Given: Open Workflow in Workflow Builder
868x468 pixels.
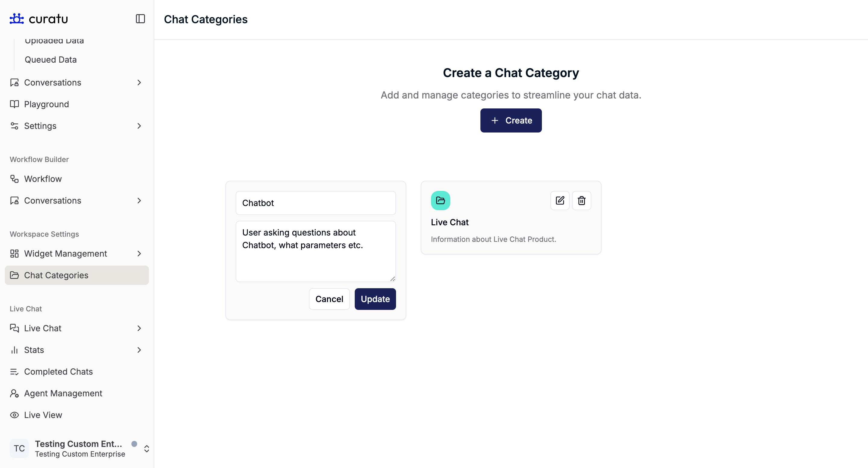Looking at the screenshot, I should coord(43,179).
